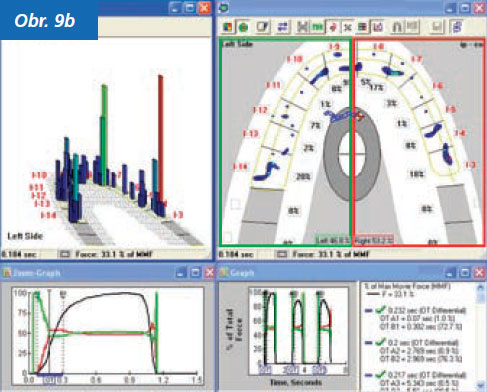Click the blue figure icon at toolbar end

tap(457, 27)
